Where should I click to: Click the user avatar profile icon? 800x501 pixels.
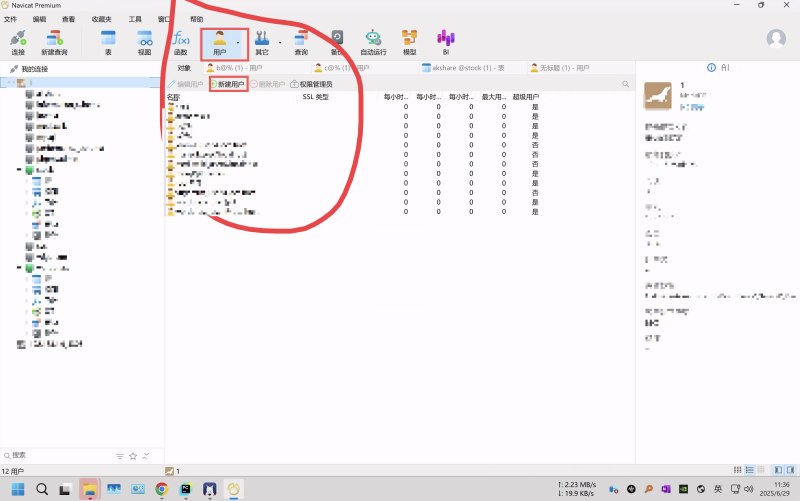coord(776,38)
